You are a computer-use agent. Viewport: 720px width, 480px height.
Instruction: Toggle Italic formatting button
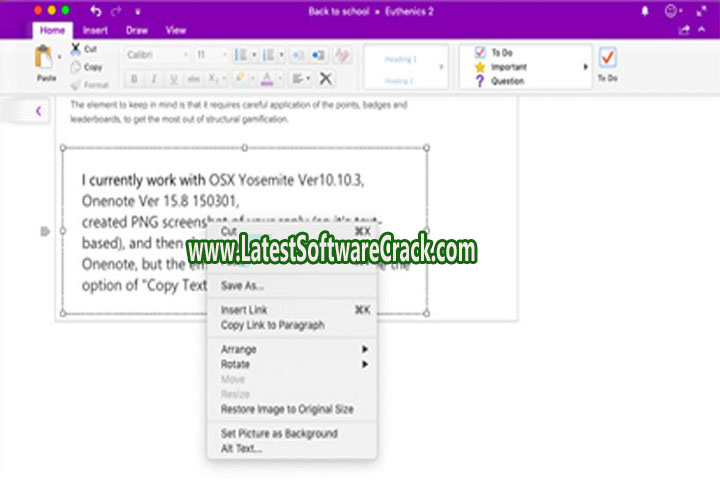pos(153,79)
